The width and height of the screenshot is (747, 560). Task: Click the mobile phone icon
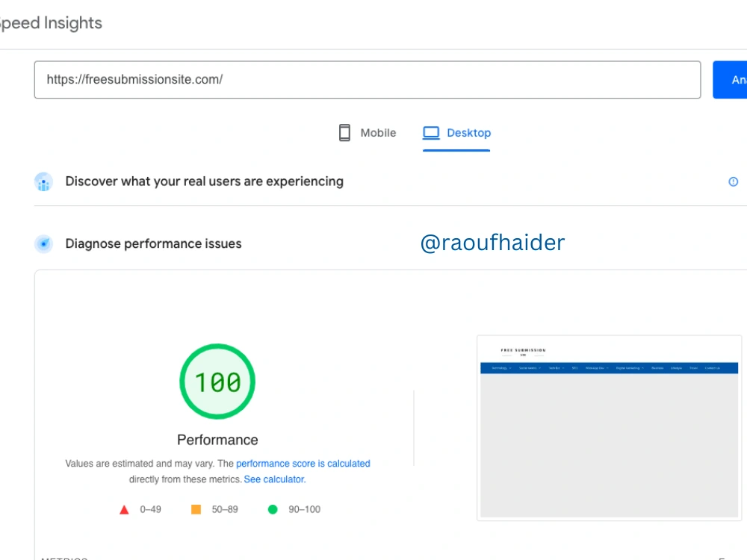(344, 133)
